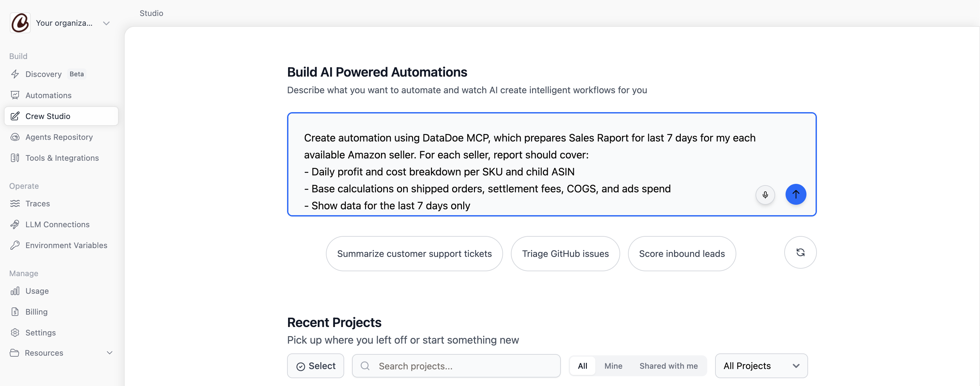Click the Traces waves icon

coord(15,203)
